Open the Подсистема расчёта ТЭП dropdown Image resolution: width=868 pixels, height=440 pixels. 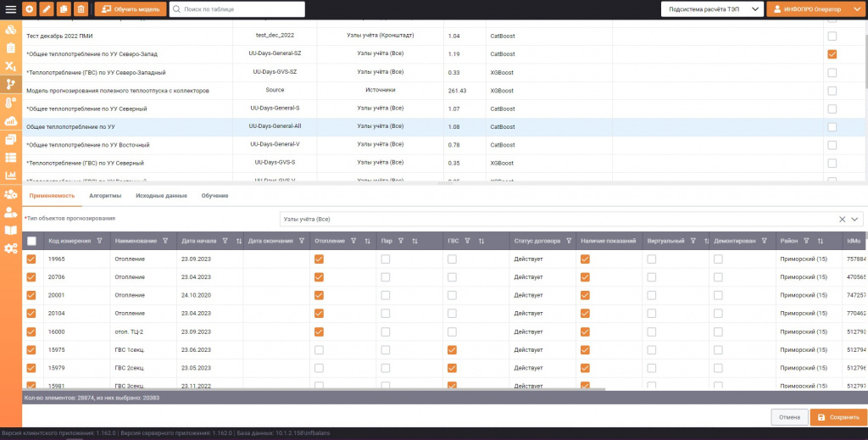point(712,9)
